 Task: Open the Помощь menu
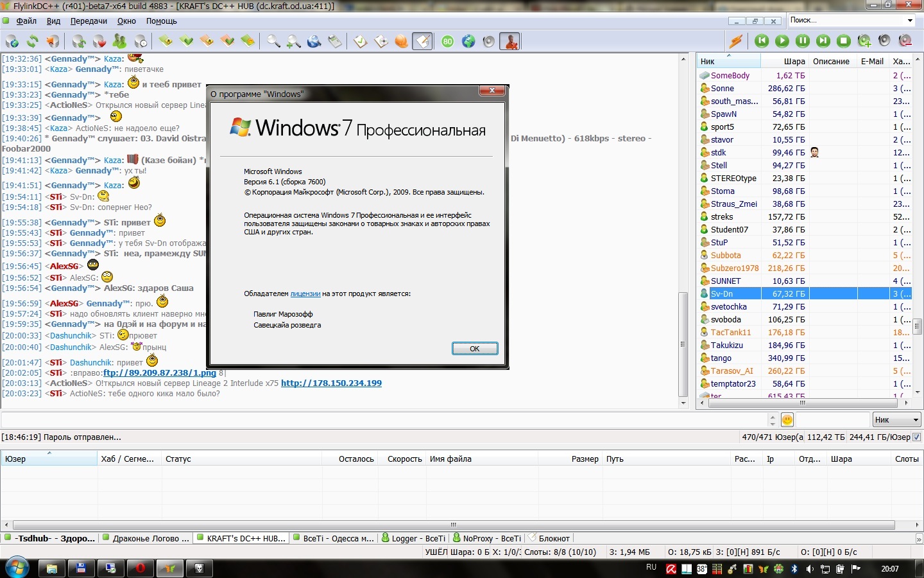(161, 21)
